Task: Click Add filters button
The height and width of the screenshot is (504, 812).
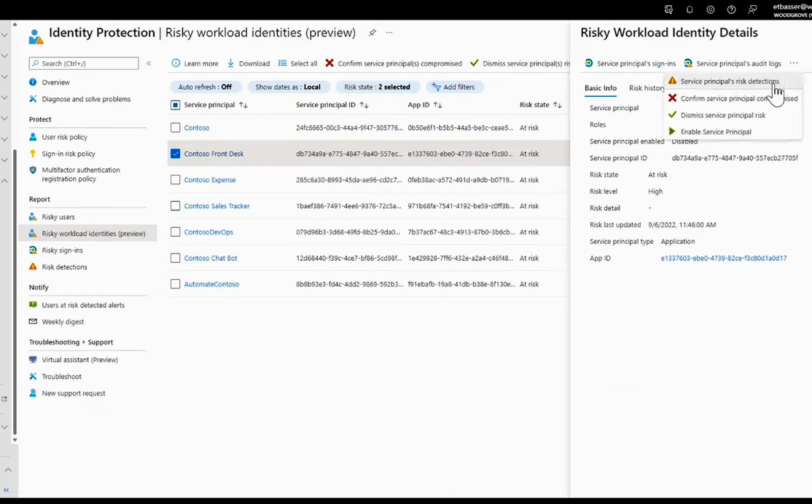Action: point(453,87)
